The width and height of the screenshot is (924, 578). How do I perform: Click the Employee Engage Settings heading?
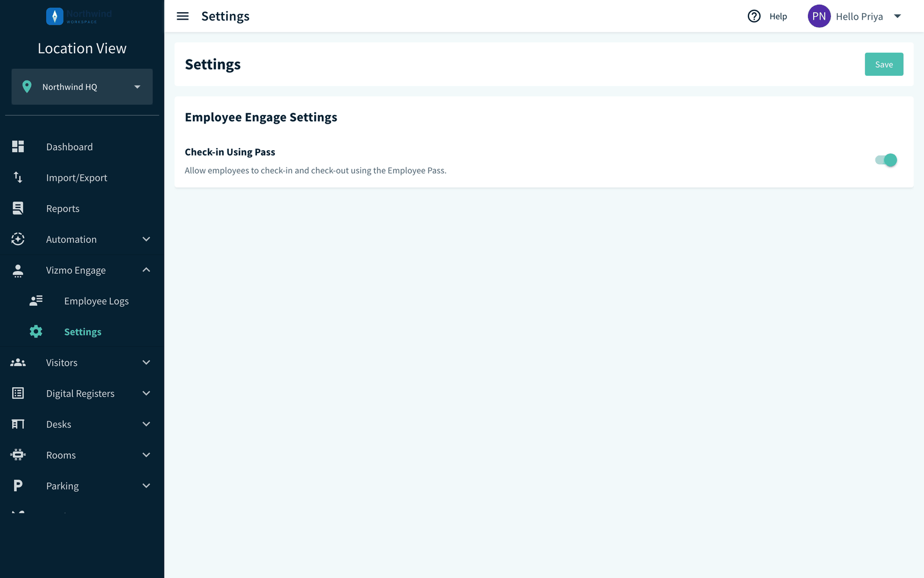(x=261, y=117)
